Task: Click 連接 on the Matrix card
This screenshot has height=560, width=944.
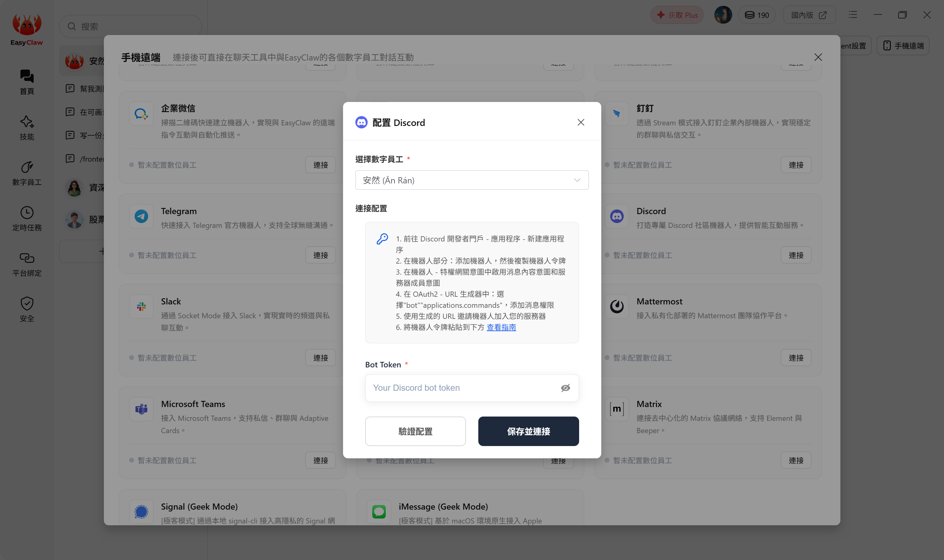Action: tap(796, 460)
